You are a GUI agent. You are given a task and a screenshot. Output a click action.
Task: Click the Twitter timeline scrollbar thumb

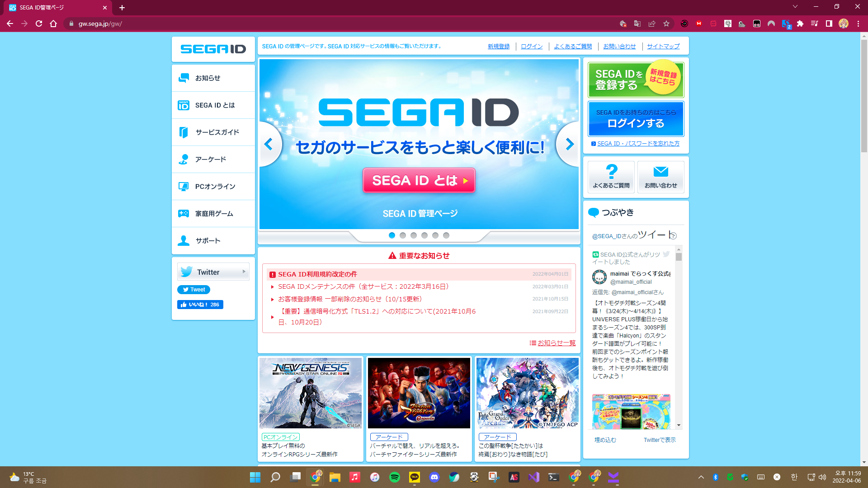click(x=679, y=257)
